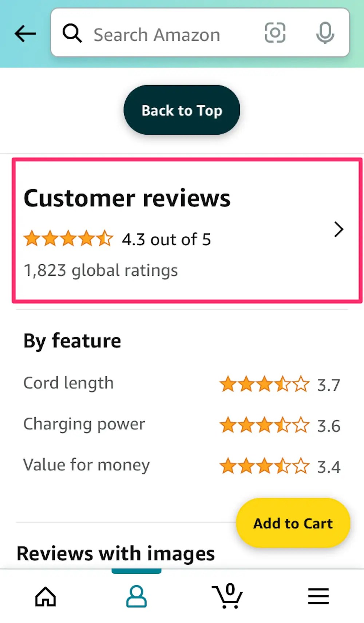364x623 pixels.
Task: View Cord length star rating breakdown
Action: coord(263,384)
